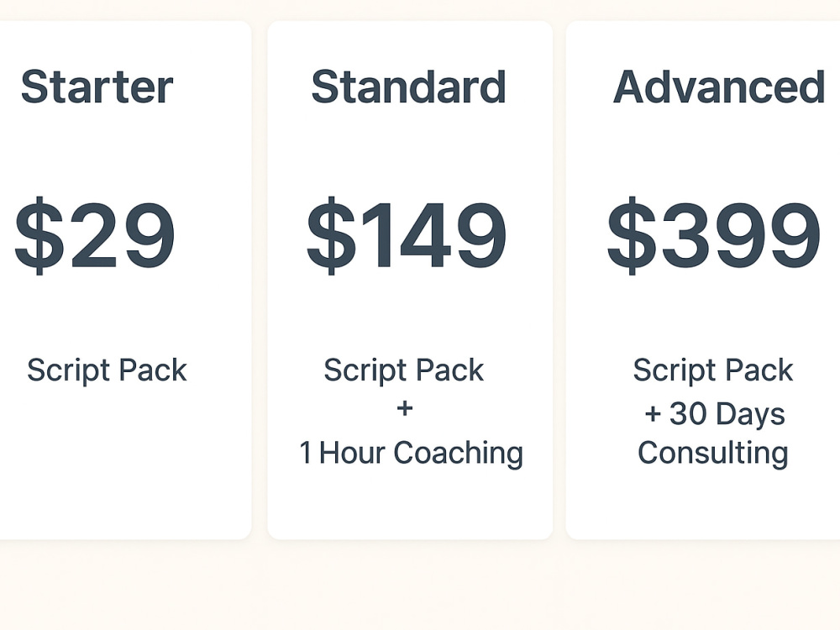Screen dimensions: 840x630
Task: Click the dollar sign of the $149 price
Action: pyautogui.click(x=331, y=235)
